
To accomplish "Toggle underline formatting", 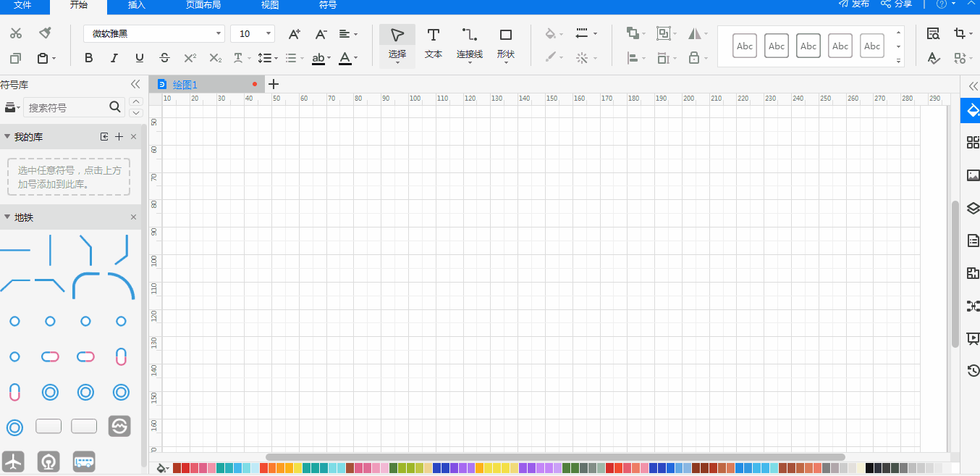I will point(139,58).
